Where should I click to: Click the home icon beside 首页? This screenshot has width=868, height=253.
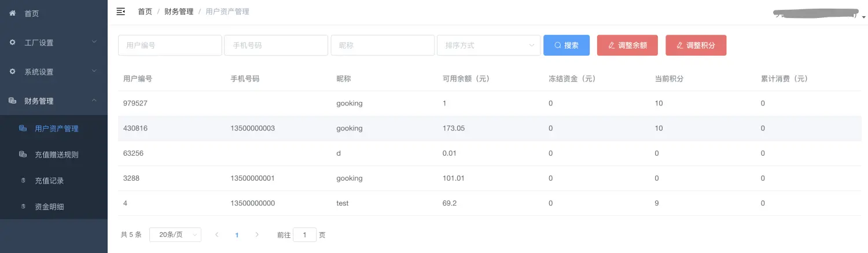13,13
